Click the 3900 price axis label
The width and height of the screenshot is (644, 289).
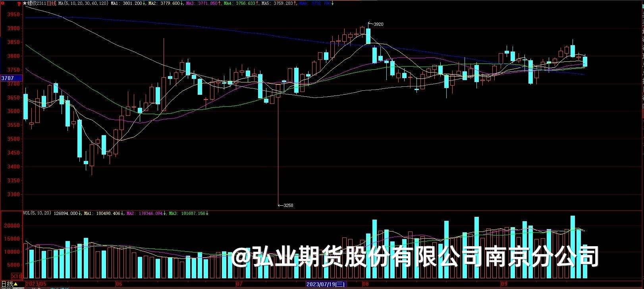13,29
